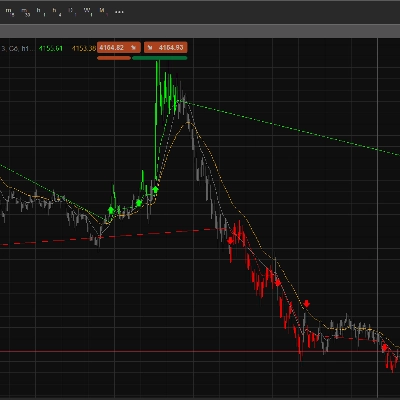The image size is (400, 400).
Task: Select the rightmost red down-arrow signal
Action: pos(385,348)
